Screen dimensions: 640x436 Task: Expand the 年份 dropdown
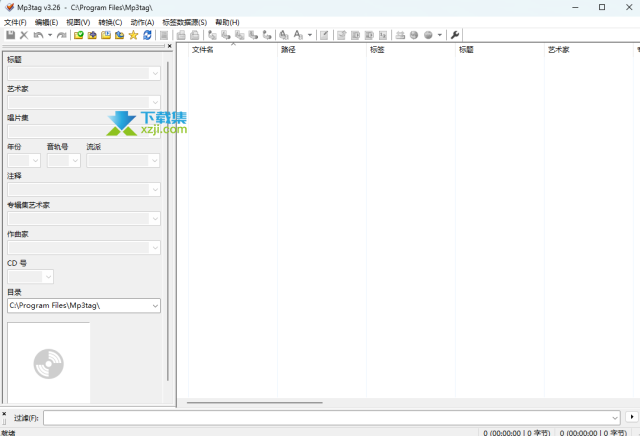pyautogui.click(x=36, y=160)
